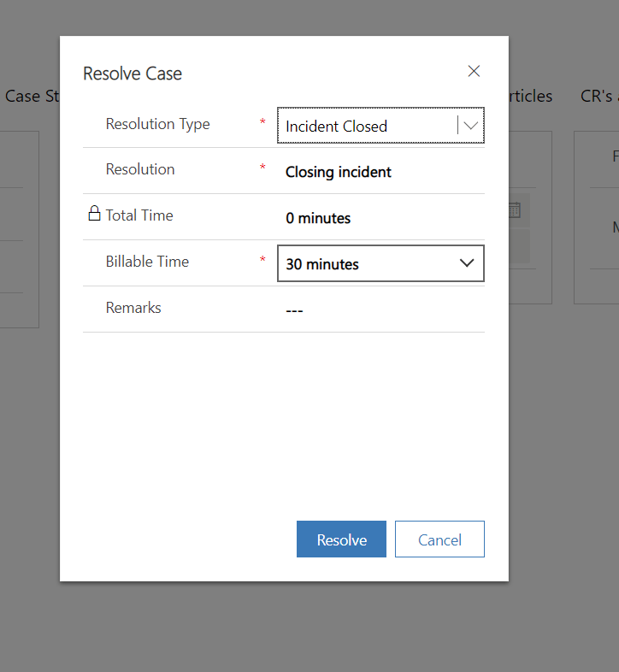Click the 'Closing incident' resolution field

[x=339, y=172]
